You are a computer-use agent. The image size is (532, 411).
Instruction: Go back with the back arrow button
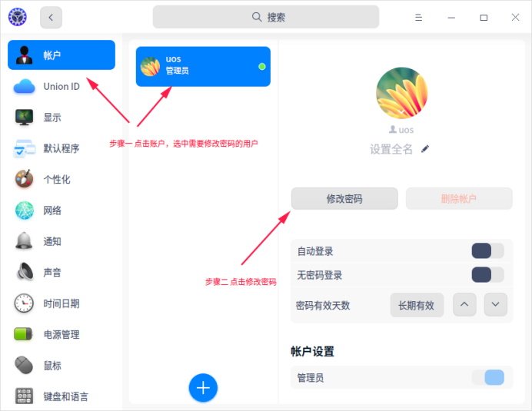coord(51,18)
